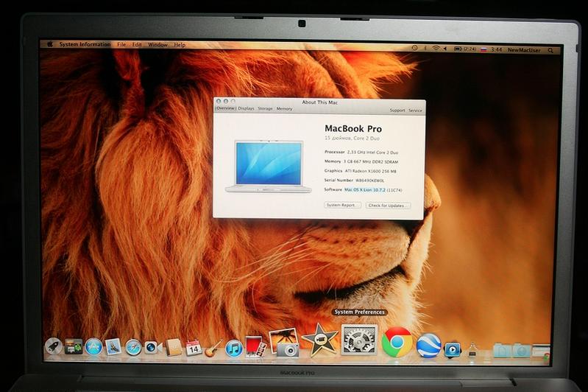The width and height of the screenshot is (588, 392).
Task: Launch GarageBand guitar icon
Action: (x=213, y=348)
